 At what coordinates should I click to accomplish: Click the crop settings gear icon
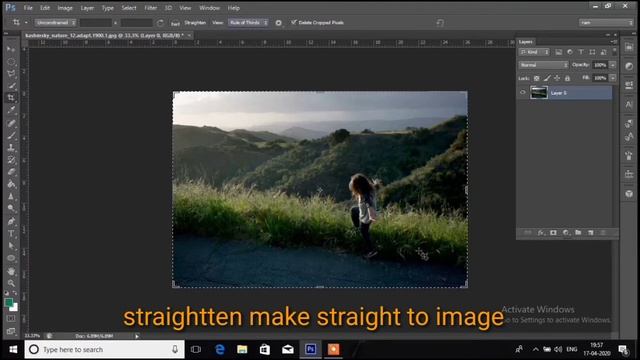(278, 23)
